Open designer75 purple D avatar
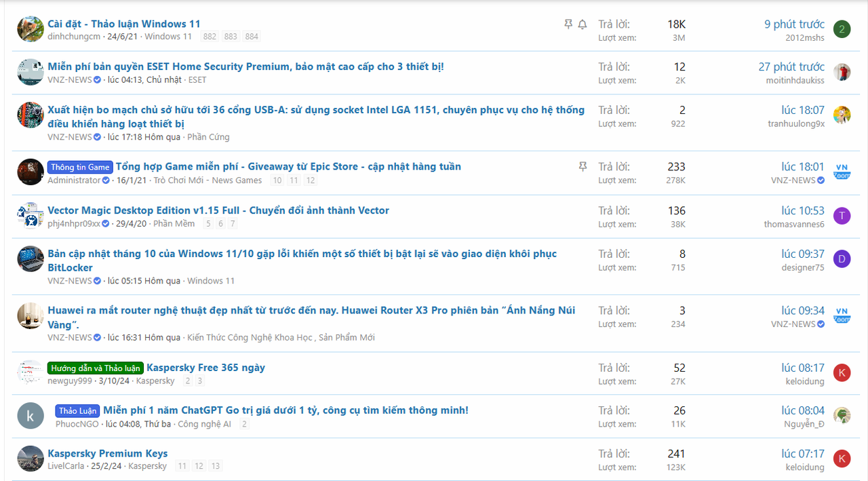This screenshot has width=868, height=481. click(x=842, y=259)
